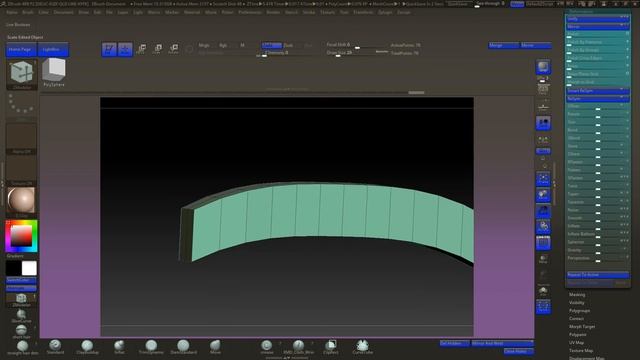640x360 pixels.
Task: Expand the UV Map sub-palette
Action: [x=577, y=342]
